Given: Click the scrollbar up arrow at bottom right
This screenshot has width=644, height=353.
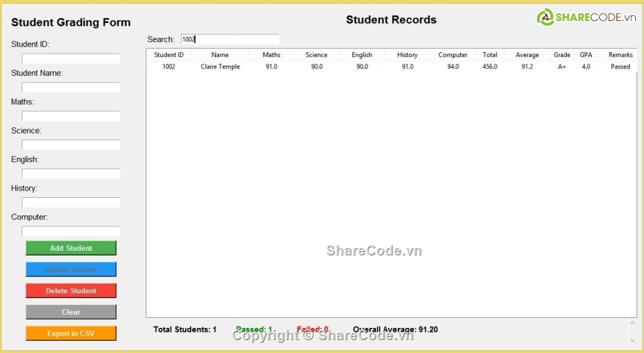Looking at the screenshot, I should [632, 324].
